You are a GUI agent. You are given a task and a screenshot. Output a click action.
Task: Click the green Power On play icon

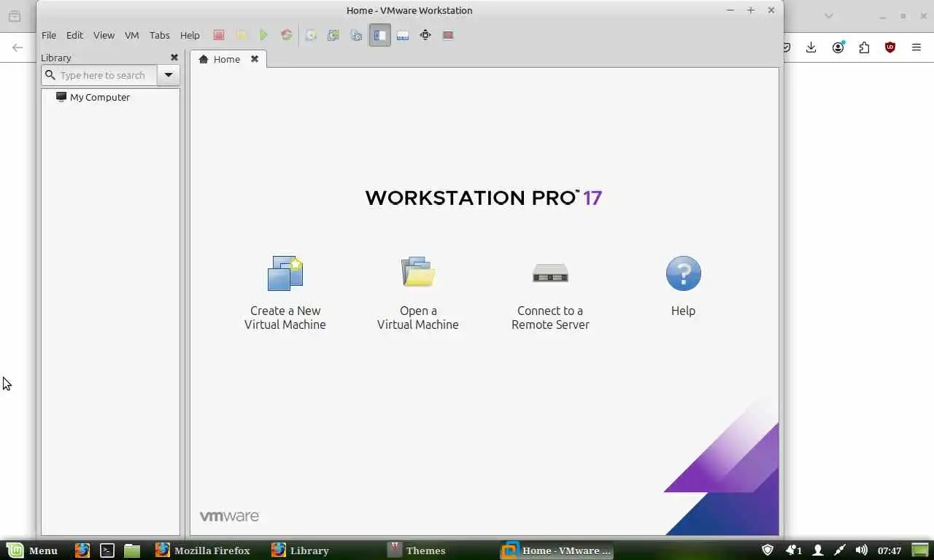click(263, 35)
